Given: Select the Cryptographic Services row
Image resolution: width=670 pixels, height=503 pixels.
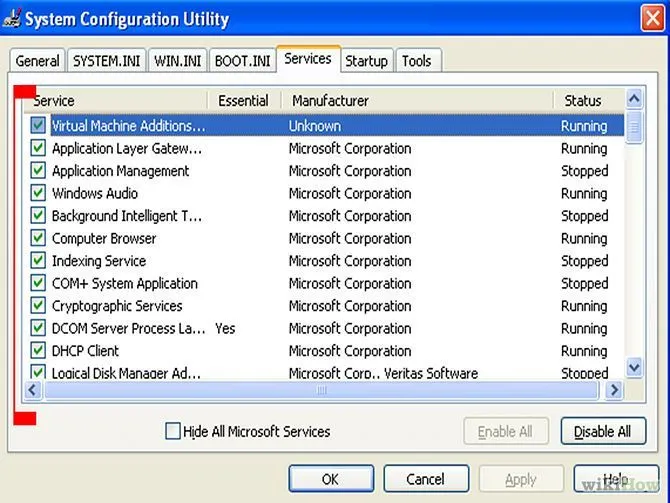Looking at the screenshot, I should pyautogui.click(x=325, y=306).
